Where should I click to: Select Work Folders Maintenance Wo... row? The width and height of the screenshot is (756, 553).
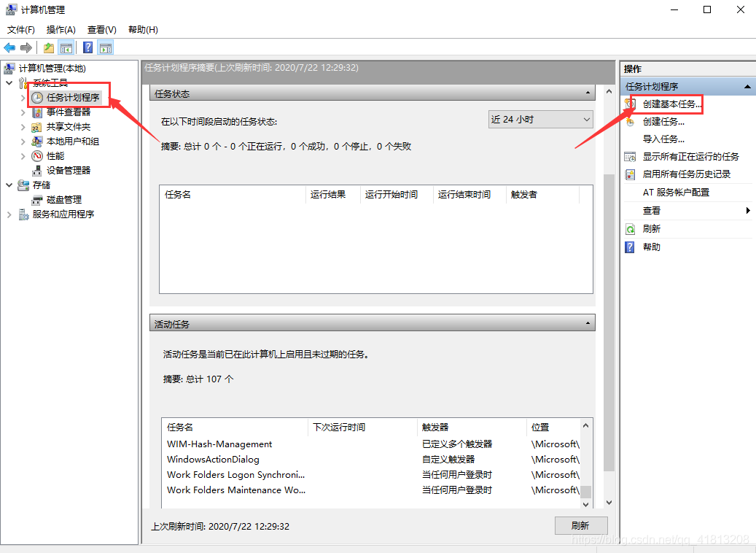(371, 490)
